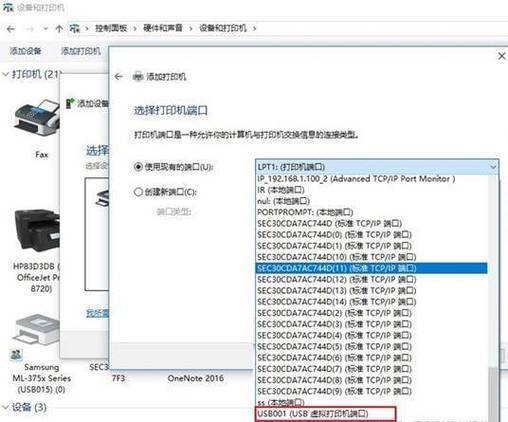Choose SEC30CDA7AC744D(6) port

coord(372,358)
